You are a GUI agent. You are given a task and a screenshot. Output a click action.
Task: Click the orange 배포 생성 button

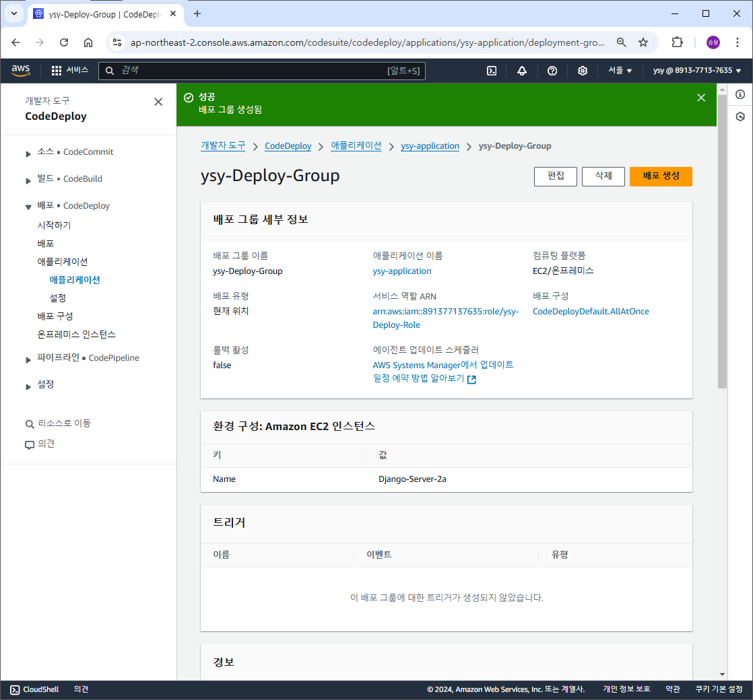661,176
